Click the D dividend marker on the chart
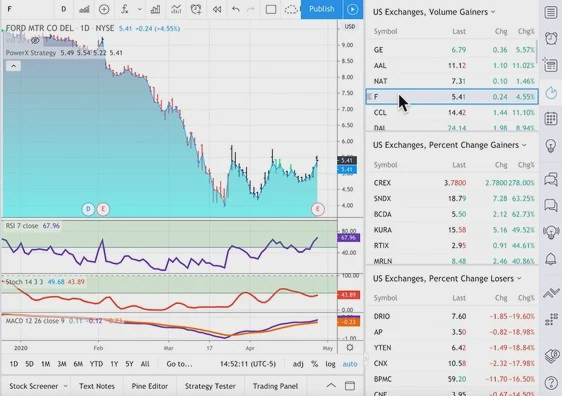This screenshot has height=396, width=562. tap(88, 209)
